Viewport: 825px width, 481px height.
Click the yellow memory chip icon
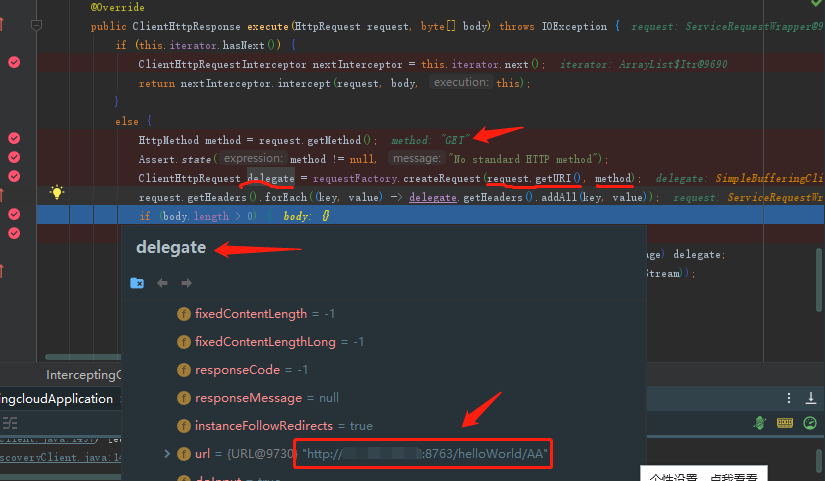[x=784, y=423]
